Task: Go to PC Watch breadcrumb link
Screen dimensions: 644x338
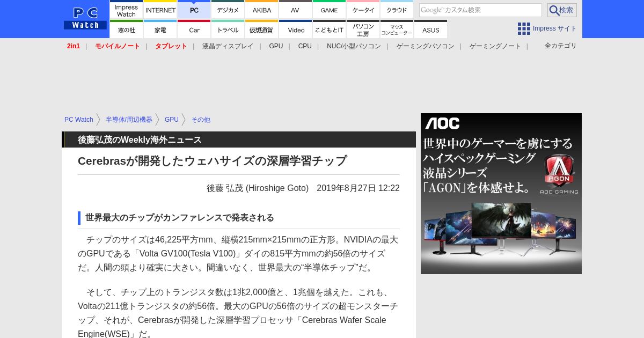Action: 79,120
